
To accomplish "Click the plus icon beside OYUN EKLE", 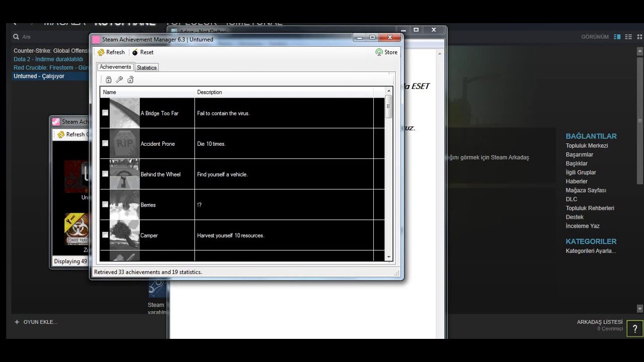I will pyautogui.click(x=17, y=322).
